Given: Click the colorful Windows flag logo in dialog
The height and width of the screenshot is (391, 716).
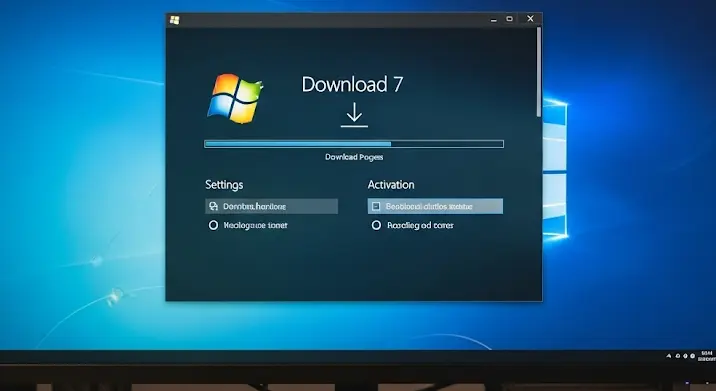Looking at the screenshot, I should [236, 98].
